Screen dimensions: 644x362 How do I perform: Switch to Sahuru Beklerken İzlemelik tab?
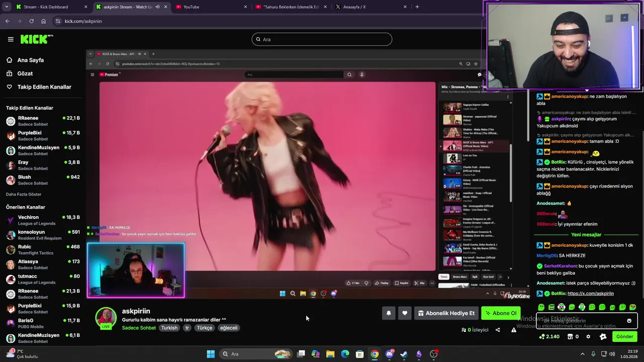tap(291, 7)
